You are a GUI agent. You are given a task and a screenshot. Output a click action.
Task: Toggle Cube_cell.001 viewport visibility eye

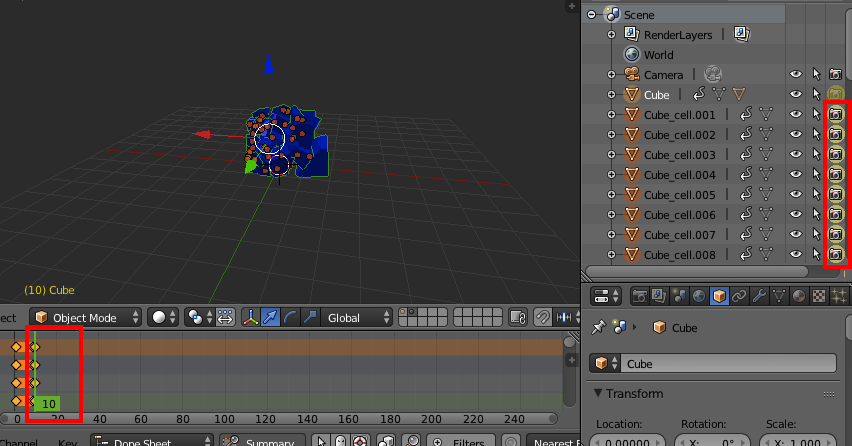point(796,114)
